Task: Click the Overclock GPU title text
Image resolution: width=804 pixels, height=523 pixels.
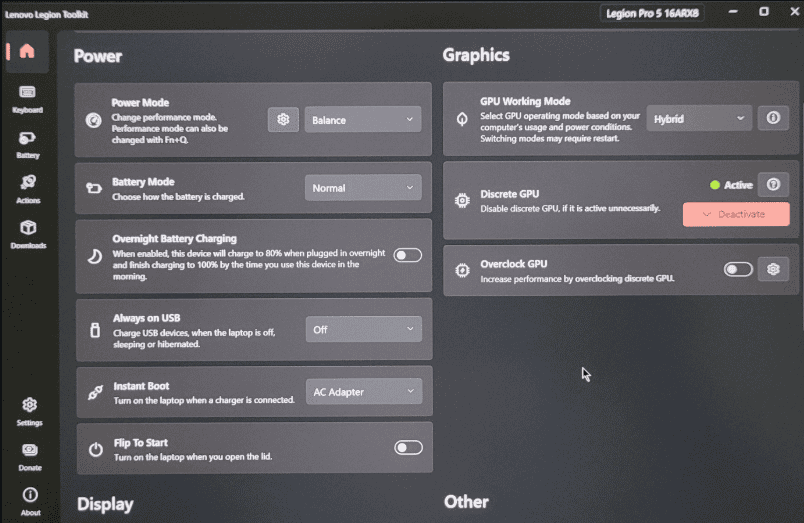Action: (x=514, y=264)
